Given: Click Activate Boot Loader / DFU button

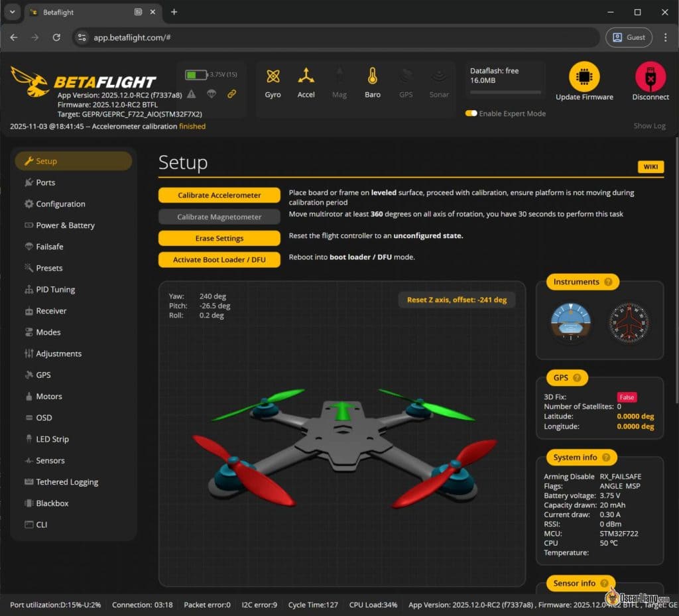Looking at the screenshot, I should point(219,260).
